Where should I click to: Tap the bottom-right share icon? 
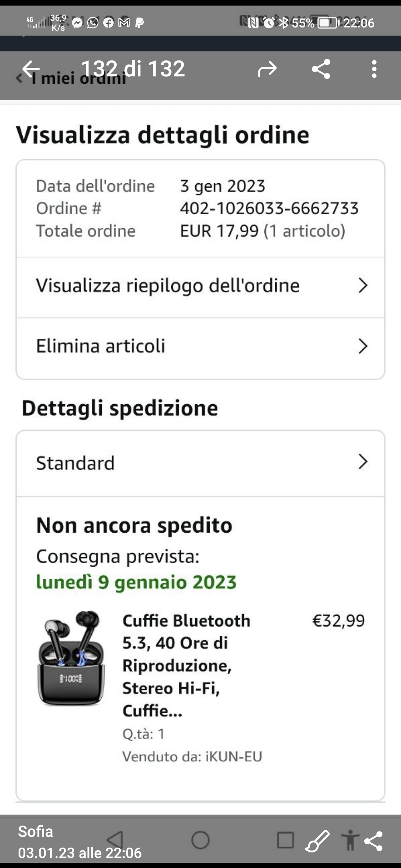click(x=374, y=841)
